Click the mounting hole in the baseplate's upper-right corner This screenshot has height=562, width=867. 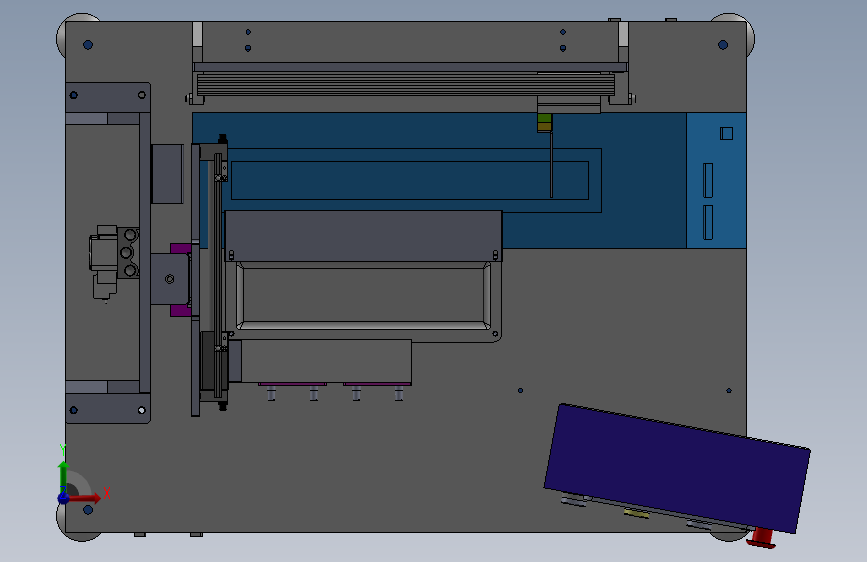(723, 45)
